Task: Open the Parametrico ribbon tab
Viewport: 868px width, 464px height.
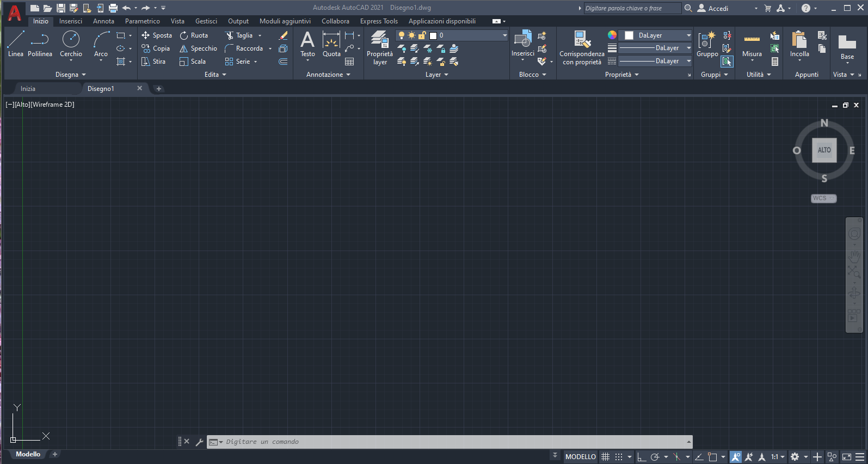Action: (x=143, y=21)
